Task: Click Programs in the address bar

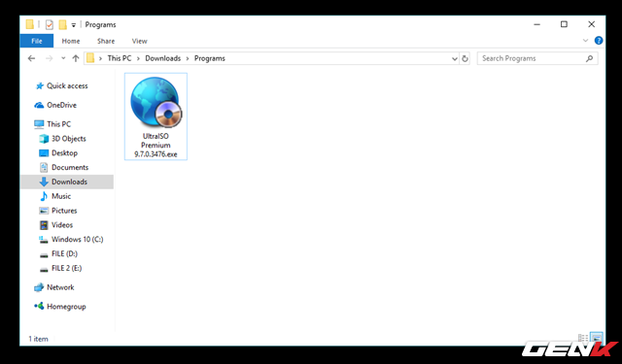Action: coord(210,58)
